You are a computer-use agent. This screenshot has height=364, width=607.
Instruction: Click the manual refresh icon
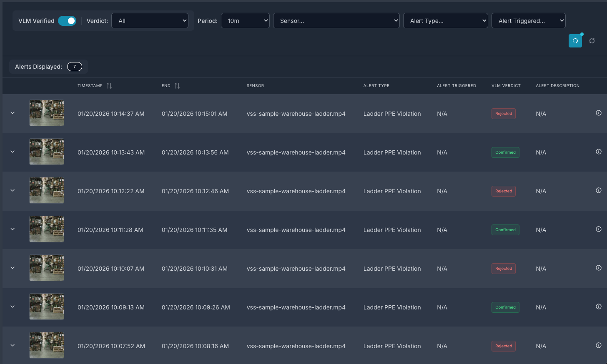pos(592,41)
